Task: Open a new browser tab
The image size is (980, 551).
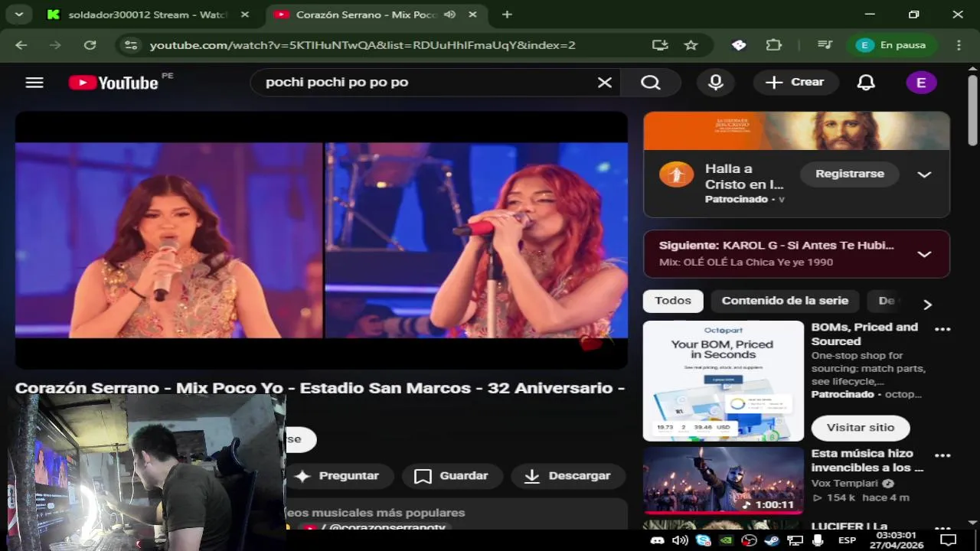Action: click(507, 15)
